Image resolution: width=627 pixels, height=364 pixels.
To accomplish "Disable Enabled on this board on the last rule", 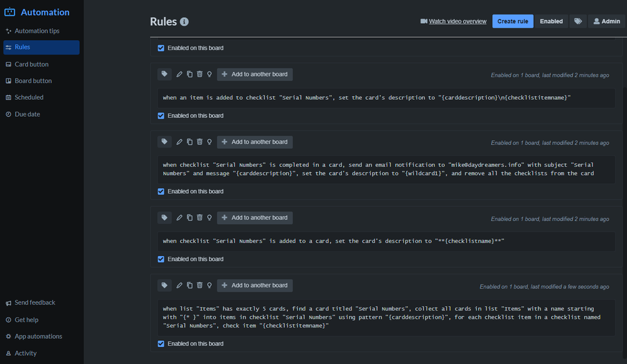I will click(161, 343).
